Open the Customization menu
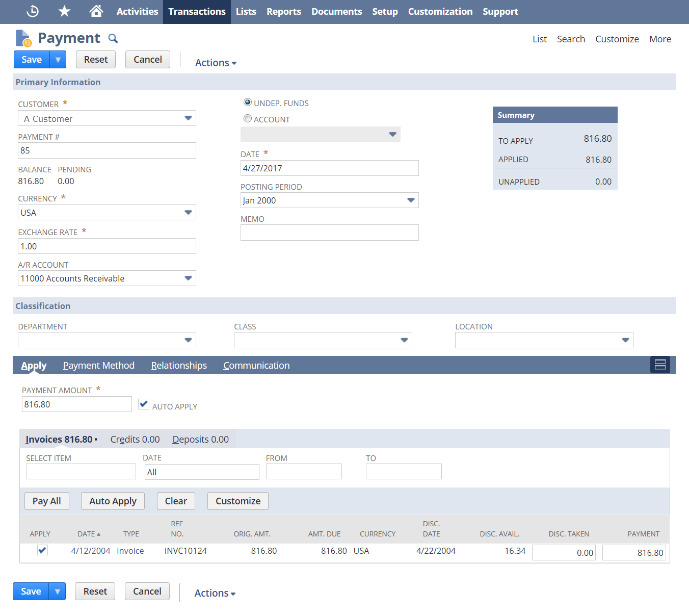The image size is (689, 616). [x=440, y=11]
